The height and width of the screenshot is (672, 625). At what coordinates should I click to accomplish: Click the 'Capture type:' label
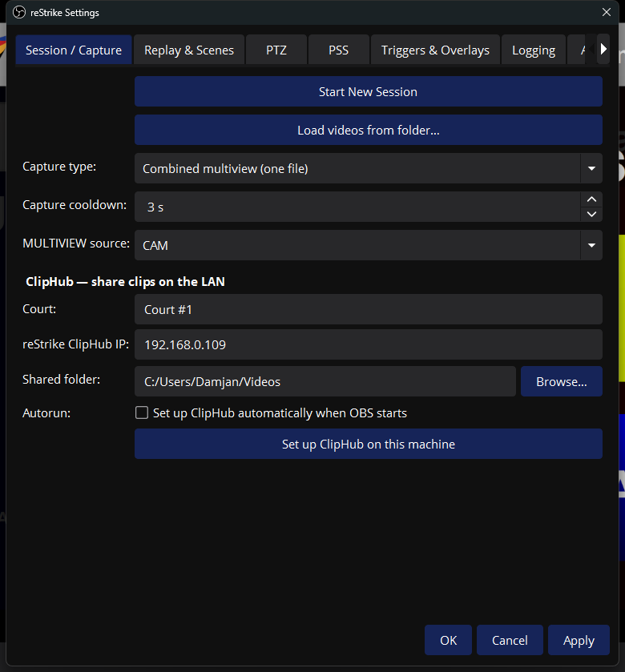click(x=59, y=167)
